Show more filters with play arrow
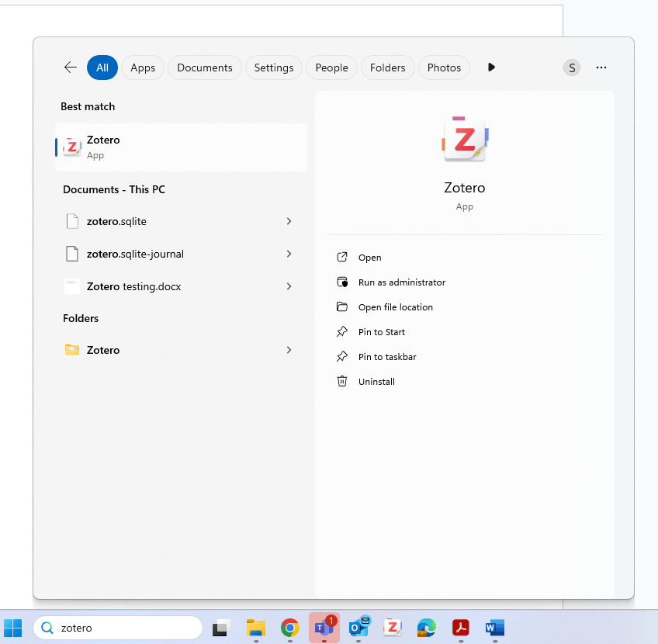The width and height of the screenshot is (658, 644). click(x=491, y=68)
